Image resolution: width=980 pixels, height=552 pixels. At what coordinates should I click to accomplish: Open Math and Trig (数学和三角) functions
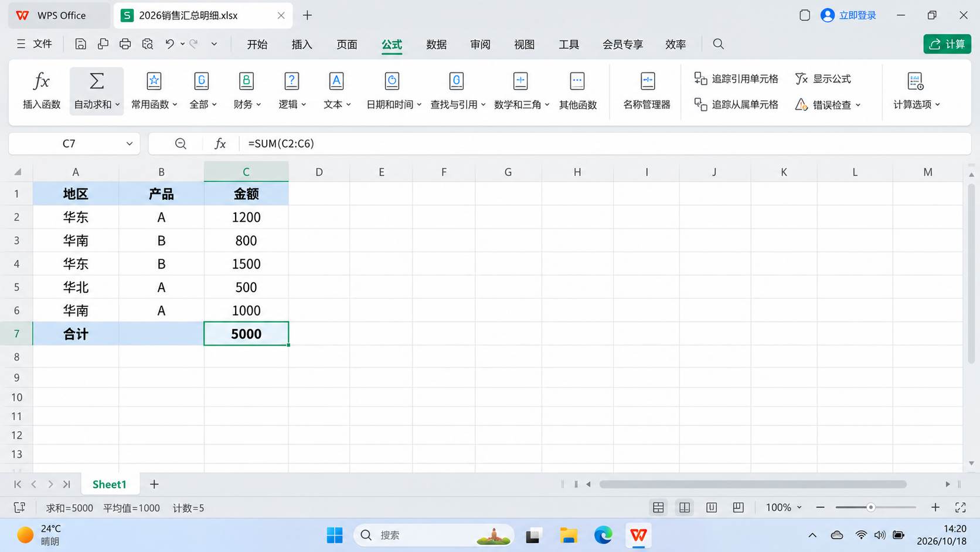(x=522, y=90)
